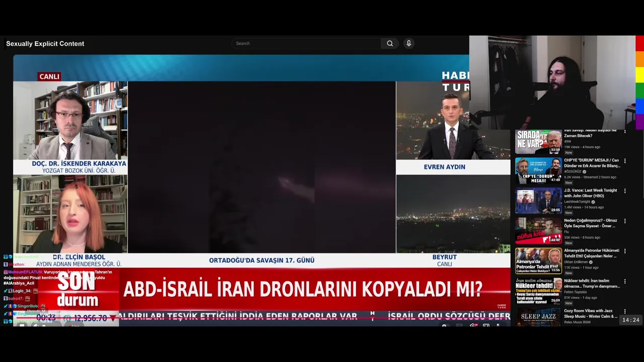Open the 'SIRADA NE VAR?' Trump thumbnail
The image size is (644, 362).
coord(538,142)
